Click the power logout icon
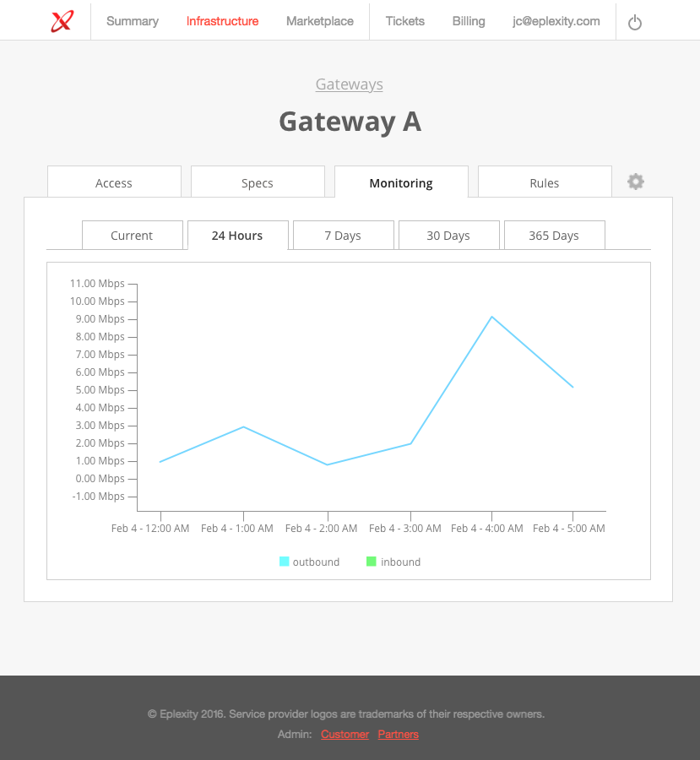 634,22
